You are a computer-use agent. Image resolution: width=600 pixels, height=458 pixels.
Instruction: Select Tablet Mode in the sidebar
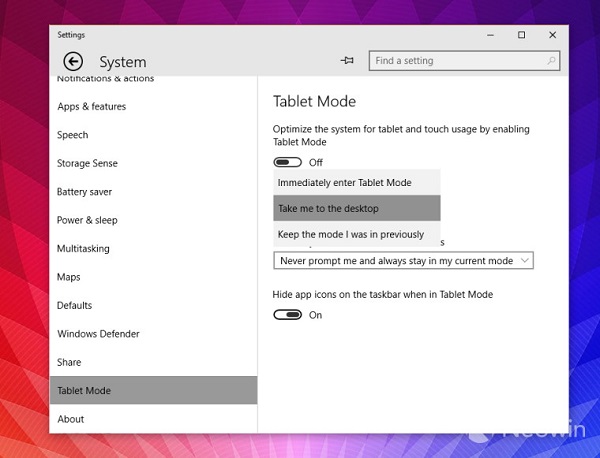tap(153, 390)
